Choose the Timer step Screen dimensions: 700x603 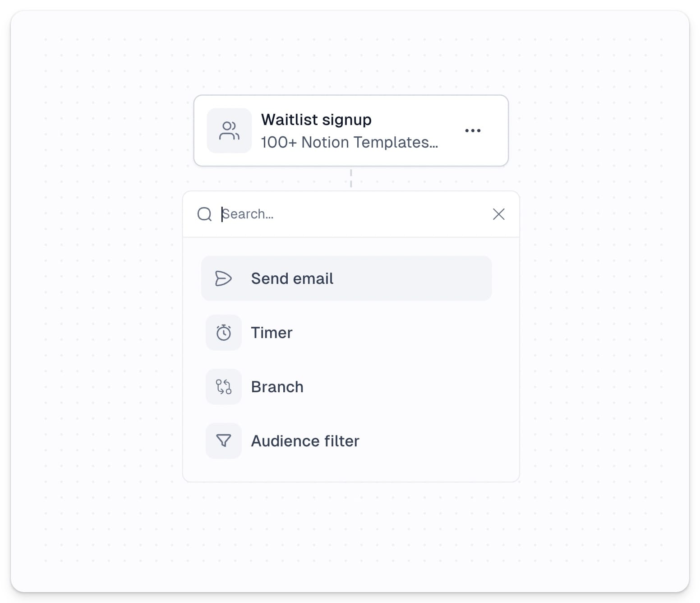pos(346,333)
